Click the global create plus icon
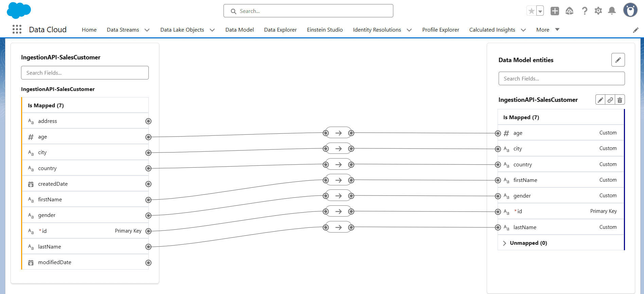644x294 pixels. 555,11
